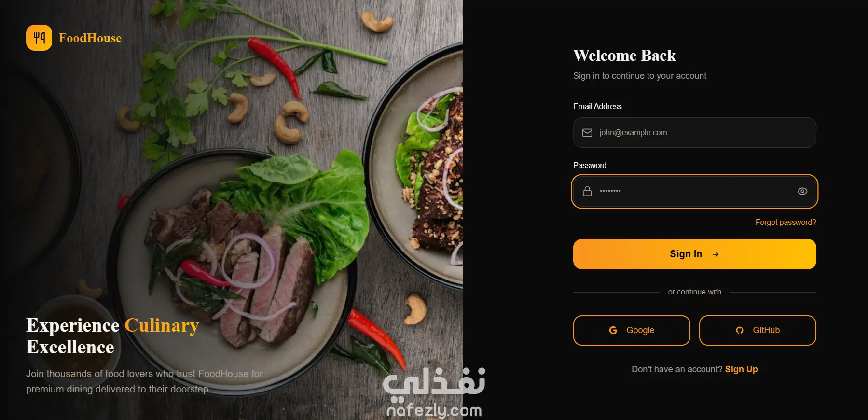Click the GitHub octocat icon

point(740,330)
